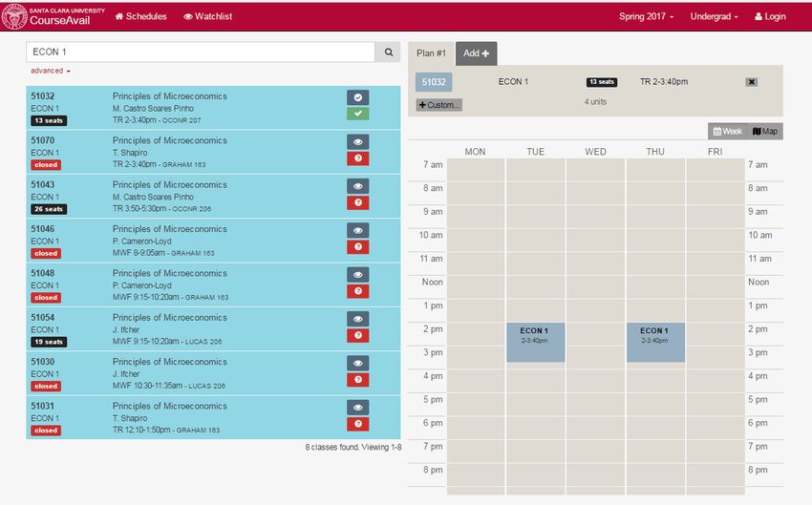Click the red question icon for 51031
This screenshot has height=505, width=812.
(x=358, y=424)
